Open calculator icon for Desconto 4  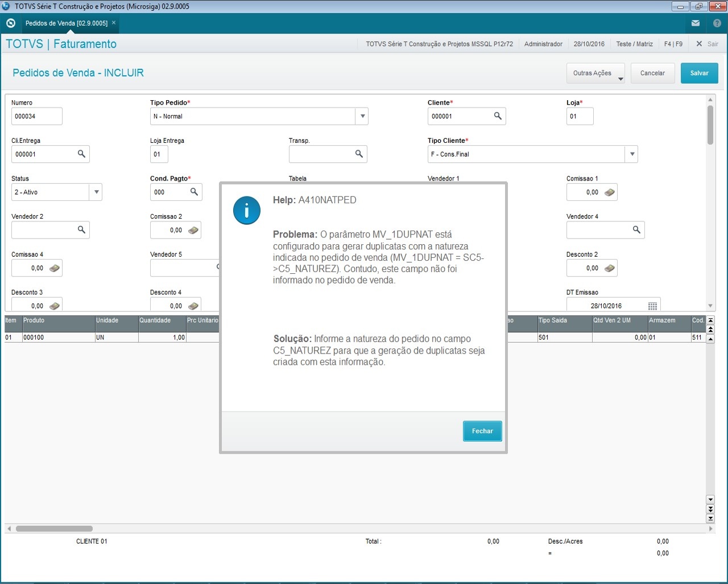(193, 306)
